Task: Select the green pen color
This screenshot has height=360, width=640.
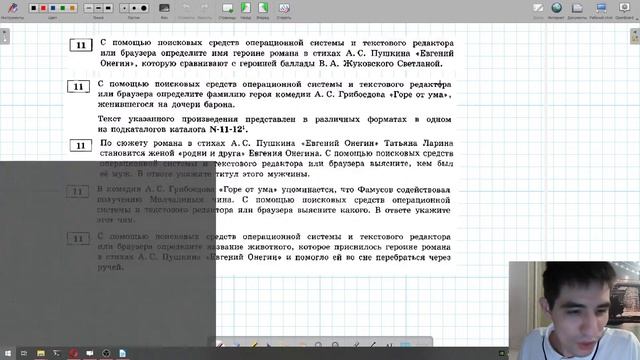Action: [x=62, y=8]
